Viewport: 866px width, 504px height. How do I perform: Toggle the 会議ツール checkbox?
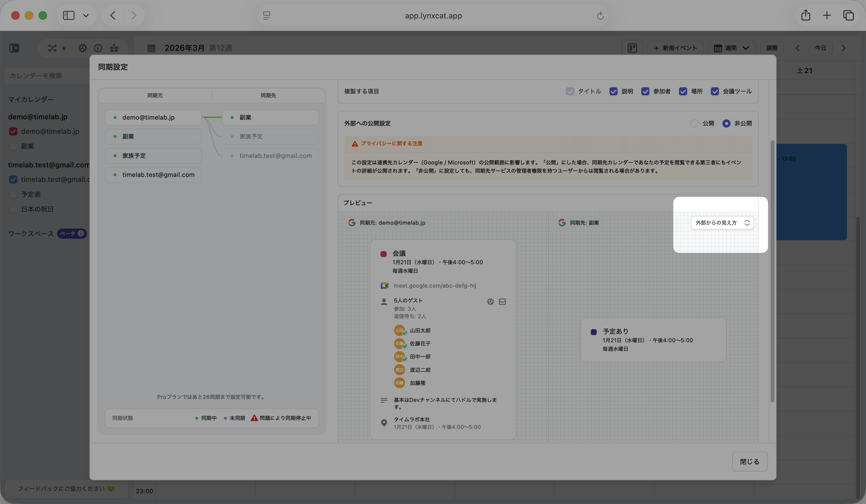715,91
